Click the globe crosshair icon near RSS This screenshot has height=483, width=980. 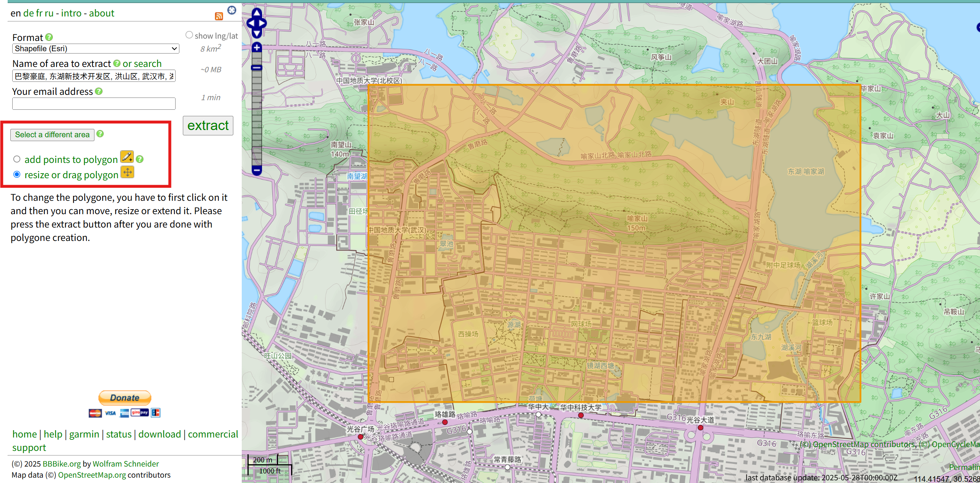(x=231, y=10)
